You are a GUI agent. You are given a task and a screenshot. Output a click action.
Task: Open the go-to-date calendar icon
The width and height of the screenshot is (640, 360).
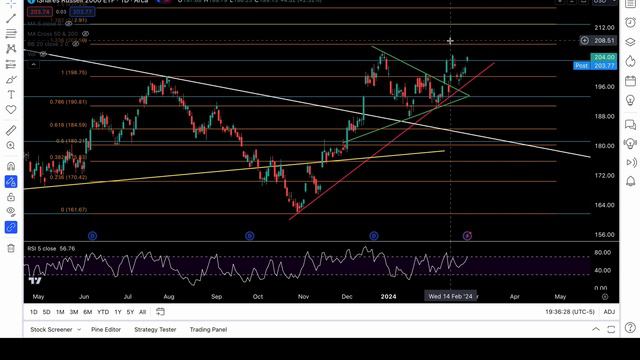(160, 312)
